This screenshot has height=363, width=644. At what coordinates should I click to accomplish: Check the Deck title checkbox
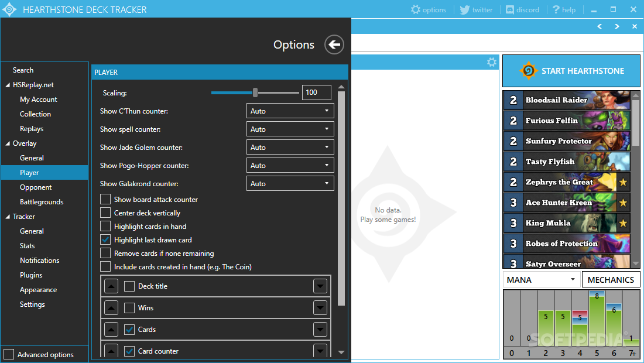tap(129, 286)
